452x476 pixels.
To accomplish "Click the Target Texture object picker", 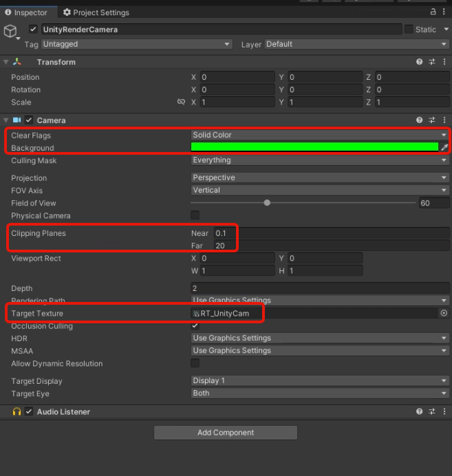I will [x=444, y=313].
